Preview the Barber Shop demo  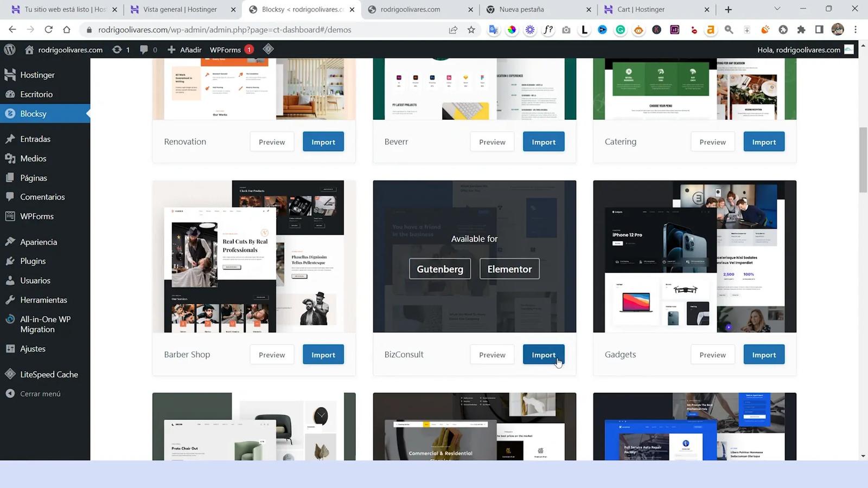272,355
